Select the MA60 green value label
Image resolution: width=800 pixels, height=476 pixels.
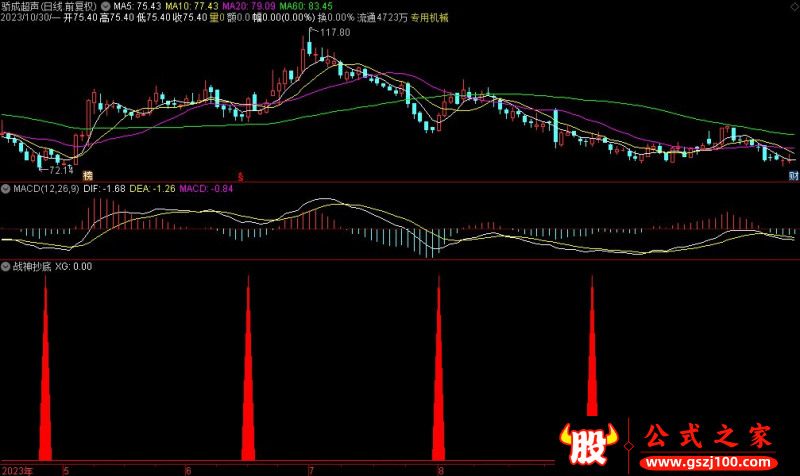pos(307,6)
